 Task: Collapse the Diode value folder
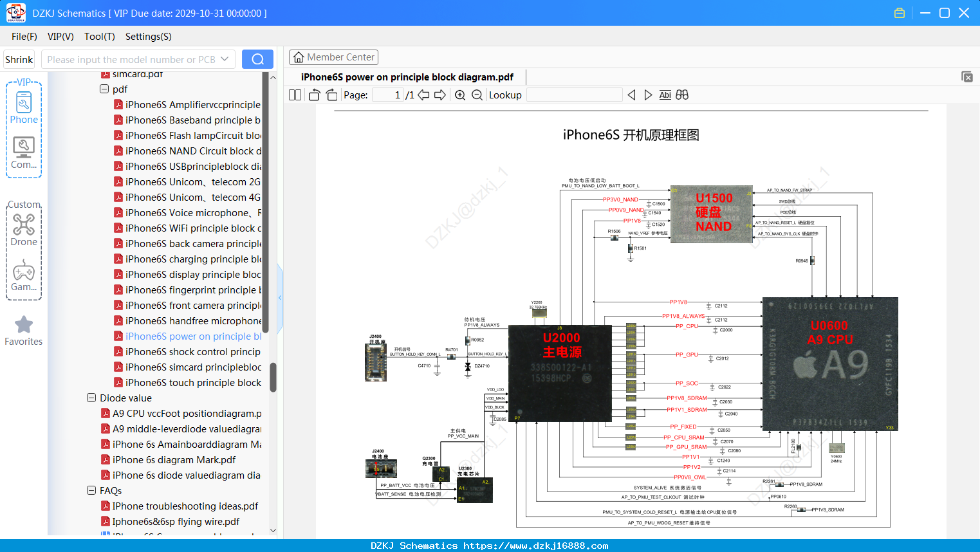pos(91,398)
